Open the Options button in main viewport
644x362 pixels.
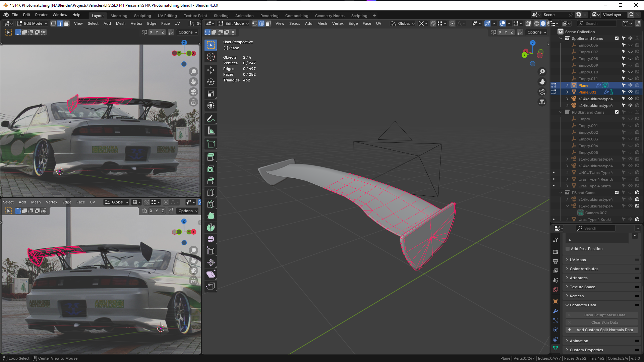536,32
